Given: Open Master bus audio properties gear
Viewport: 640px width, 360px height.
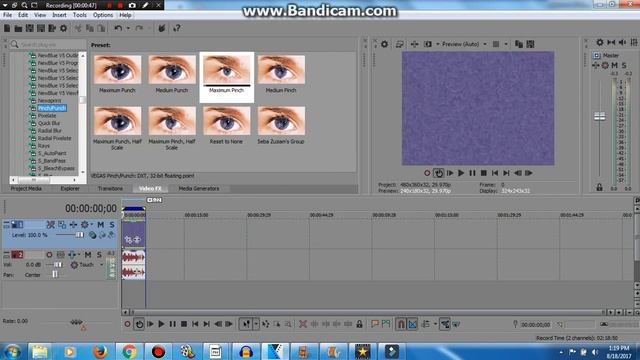Looking at the screenshot, I should [600, 42].
